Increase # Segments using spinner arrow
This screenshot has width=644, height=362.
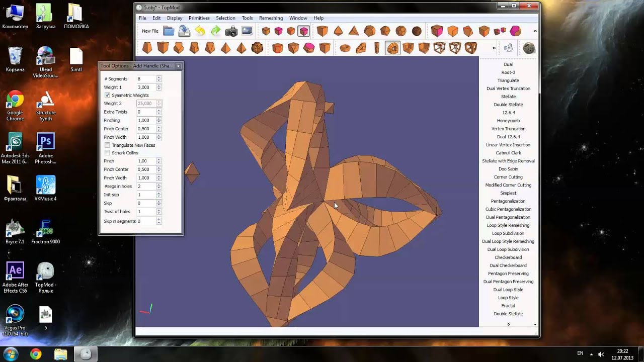click(x=159, y=77)
